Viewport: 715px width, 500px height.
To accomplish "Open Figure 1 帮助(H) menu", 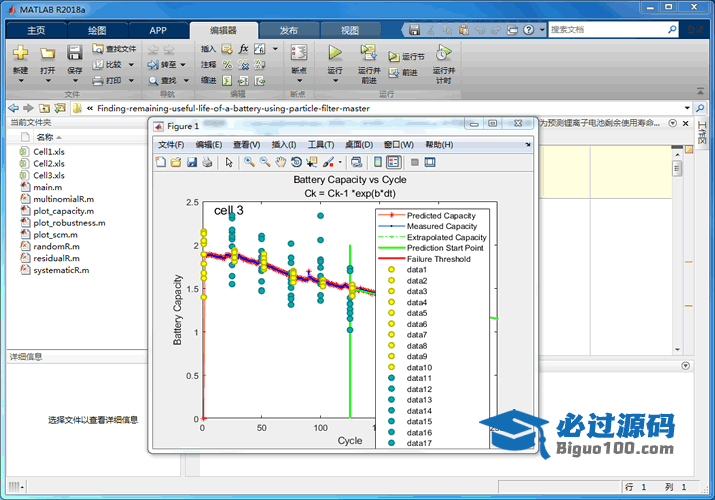I will tap(439, 144).
